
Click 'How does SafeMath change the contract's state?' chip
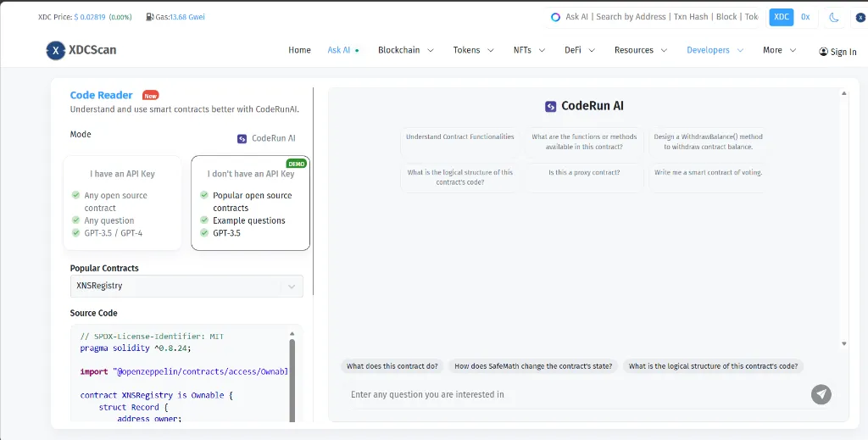tap(533, 366)
